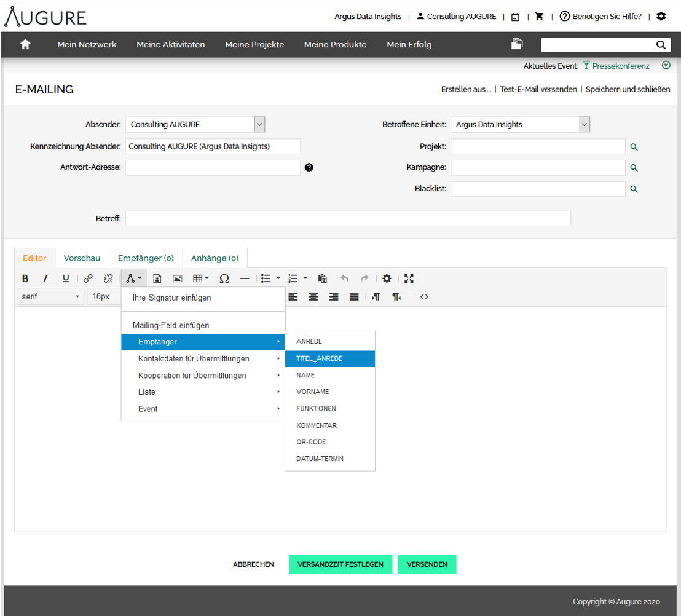Select ANREDE field from submenu

tap(330, 341)
